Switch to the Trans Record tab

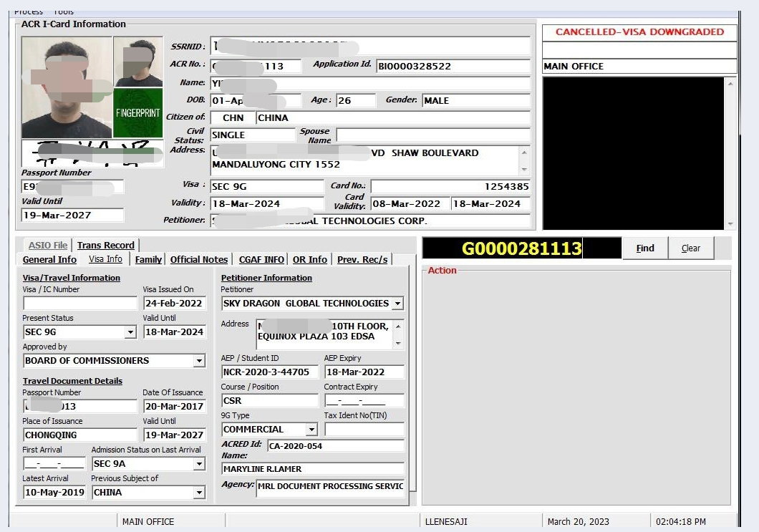[106, 245]
